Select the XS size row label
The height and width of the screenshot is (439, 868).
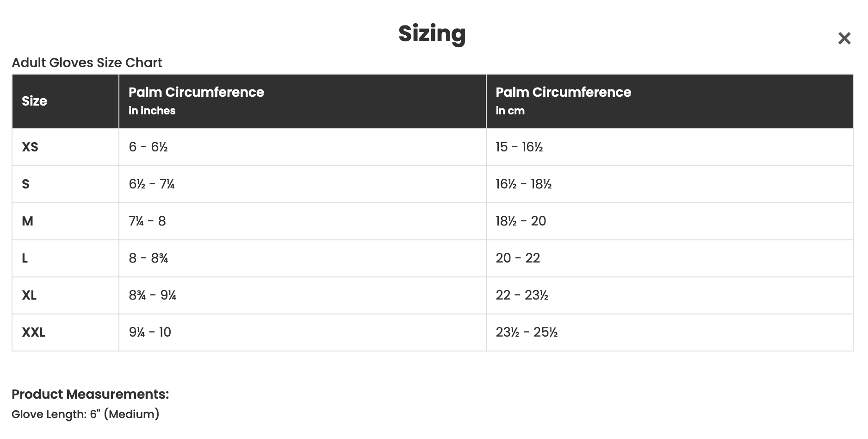pyautogui.click(x=30, y=147)
